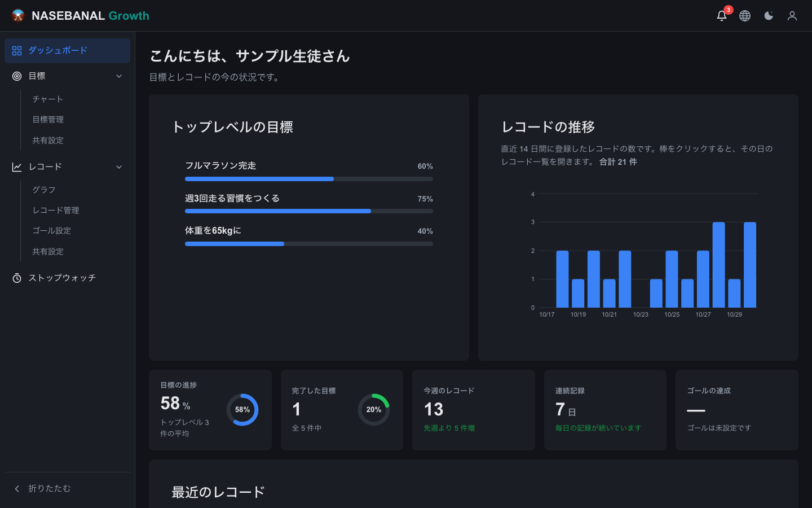Open レコード管理 in the sidebar
Image resolution: width=812 pixels, height=508 pixels.
click(56, 211)
